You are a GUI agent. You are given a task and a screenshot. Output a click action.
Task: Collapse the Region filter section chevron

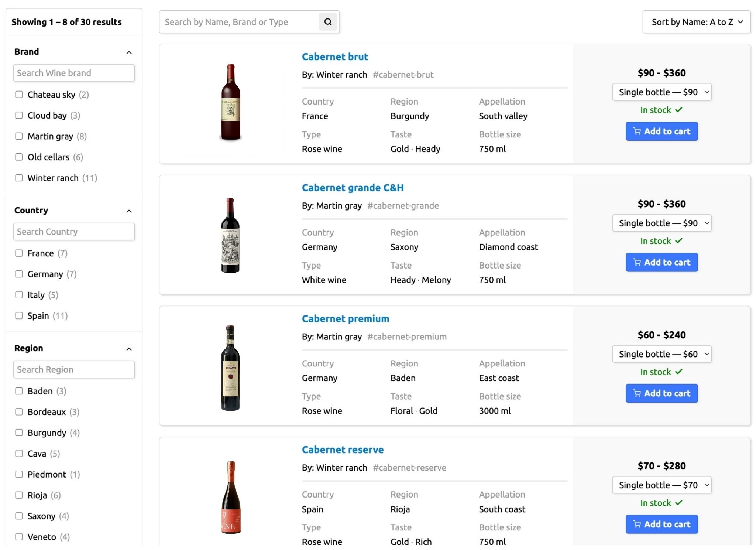(129, 349)
